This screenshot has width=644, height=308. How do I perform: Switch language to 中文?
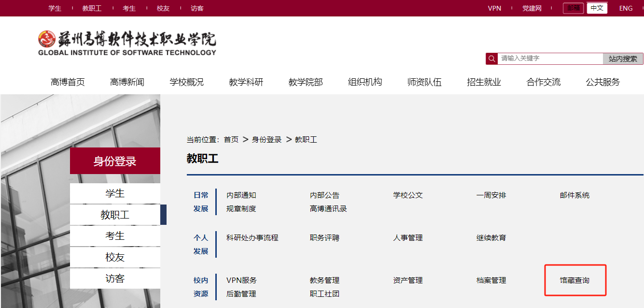pyautogui.click(x=597, y=8)
